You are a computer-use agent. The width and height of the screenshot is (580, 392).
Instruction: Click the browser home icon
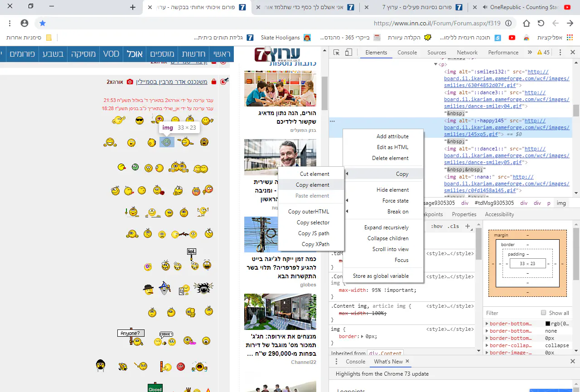coord(526,23)
